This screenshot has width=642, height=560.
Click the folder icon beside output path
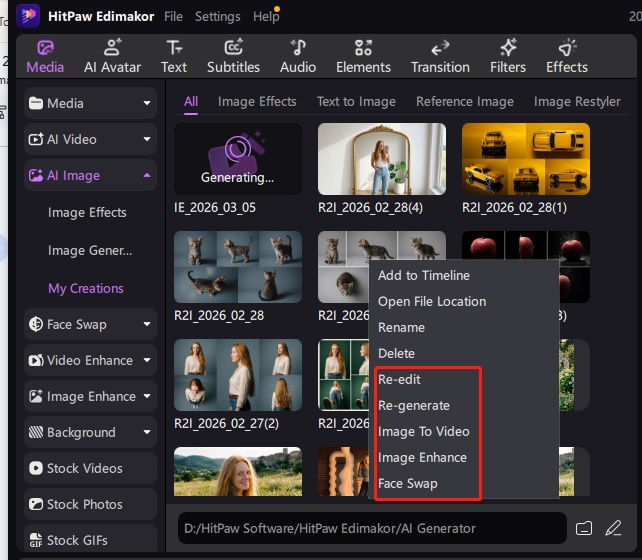[x=585, y=527]
